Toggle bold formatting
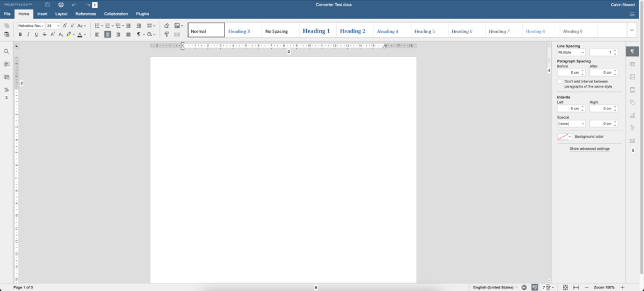Image resolution: width=644 pixels, height=291 pixels. 20,35
